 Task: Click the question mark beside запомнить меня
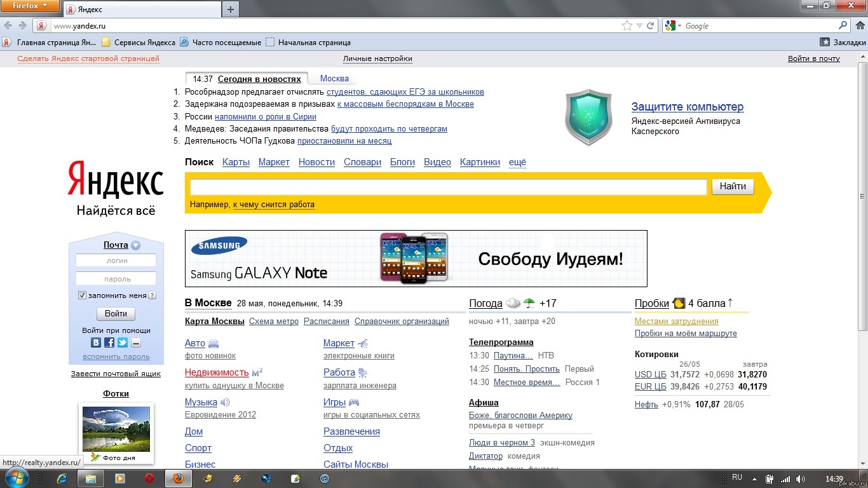pyautogui.click(x=153, y=295)
